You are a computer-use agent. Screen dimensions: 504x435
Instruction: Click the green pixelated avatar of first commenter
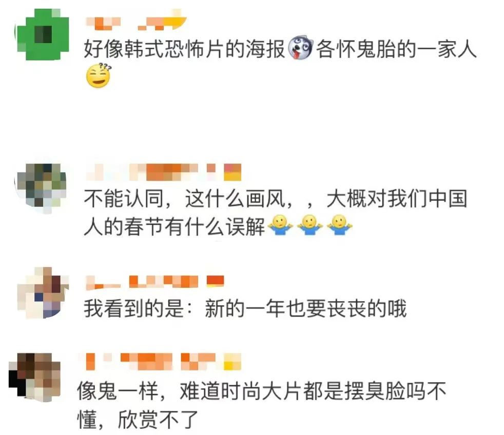pyautogui.click(x=42, y=34)
